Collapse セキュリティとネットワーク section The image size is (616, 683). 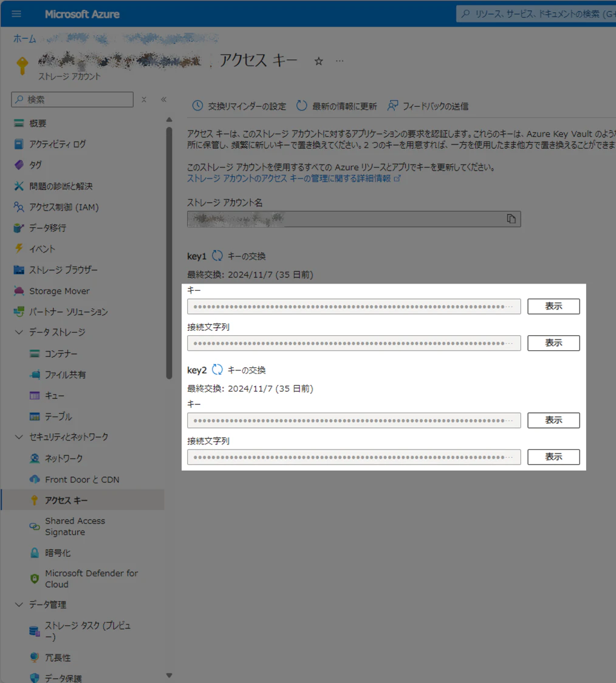[x=19, y=437]
